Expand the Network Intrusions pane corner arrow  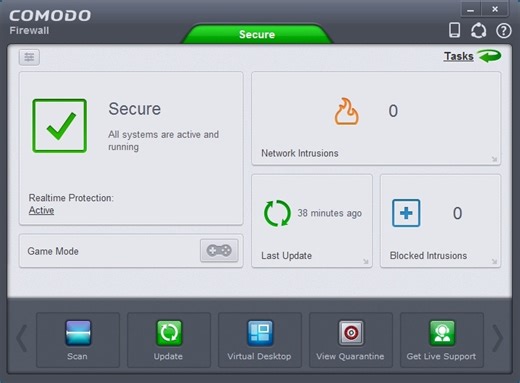494,159
